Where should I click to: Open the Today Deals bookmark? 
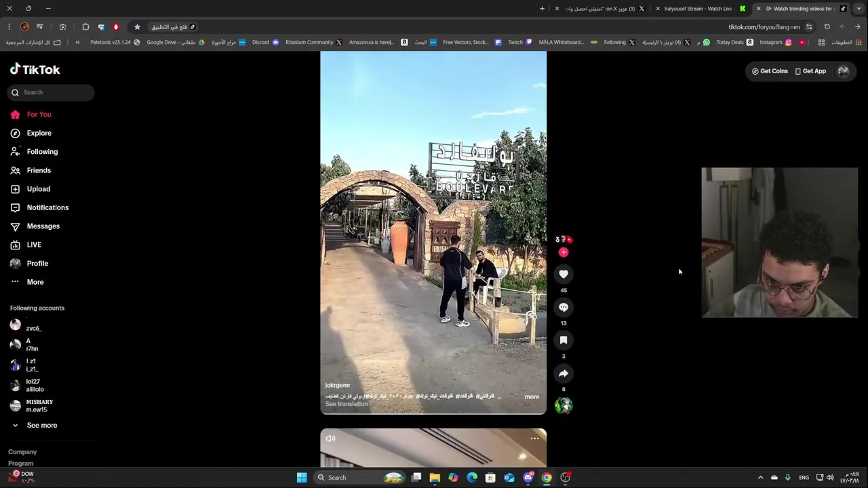coord(734,42)
